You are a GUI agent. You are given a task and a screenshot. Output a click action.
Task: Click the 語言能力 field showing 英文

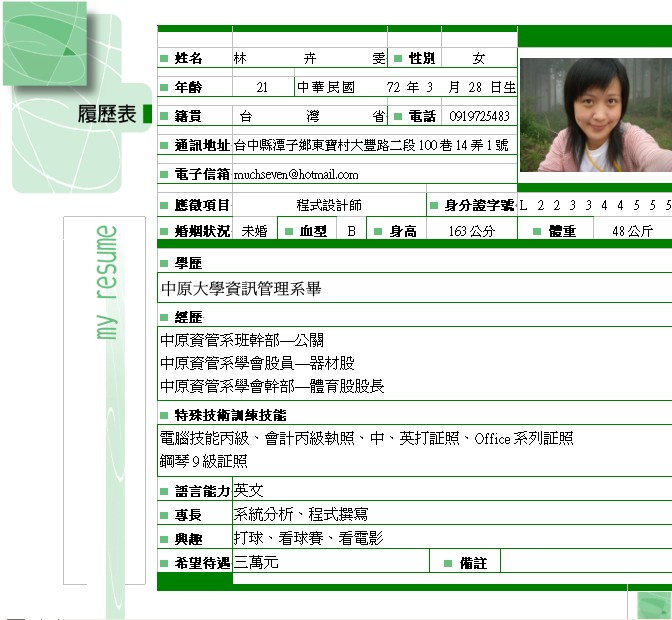click(x=249, y=491)
